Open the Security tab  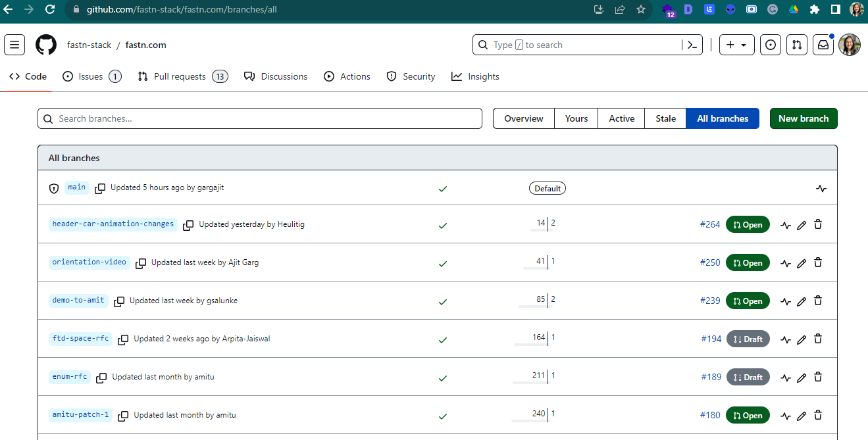coord(411,76)
